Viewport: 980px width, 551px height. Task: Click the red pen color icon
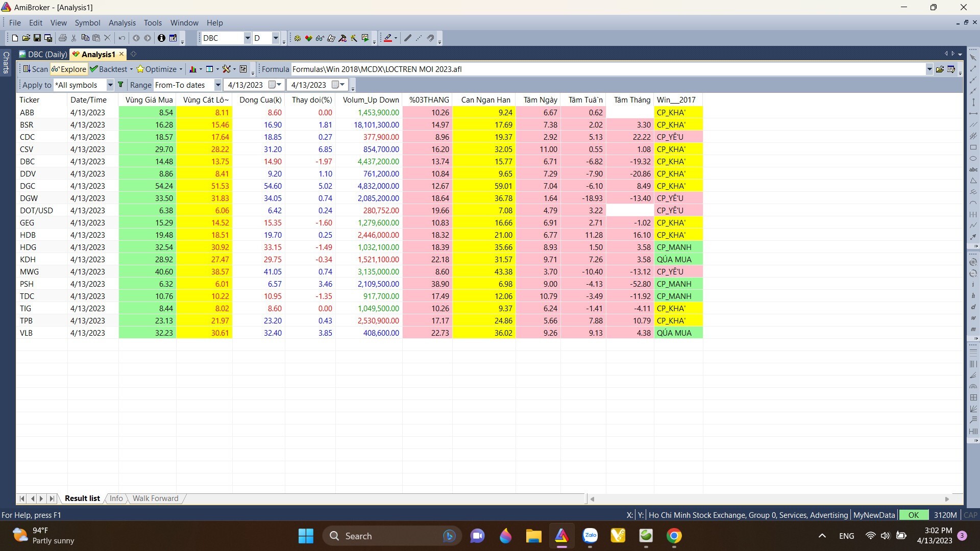(x=388, y=38)
